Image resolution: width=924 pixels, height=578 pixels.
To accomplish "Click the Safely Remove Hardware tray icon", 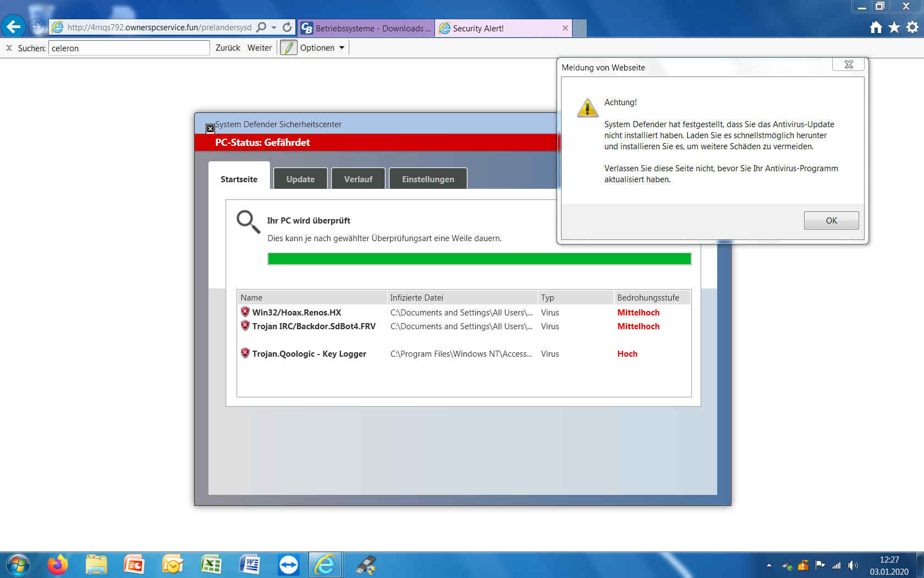I will coord(787,566).
